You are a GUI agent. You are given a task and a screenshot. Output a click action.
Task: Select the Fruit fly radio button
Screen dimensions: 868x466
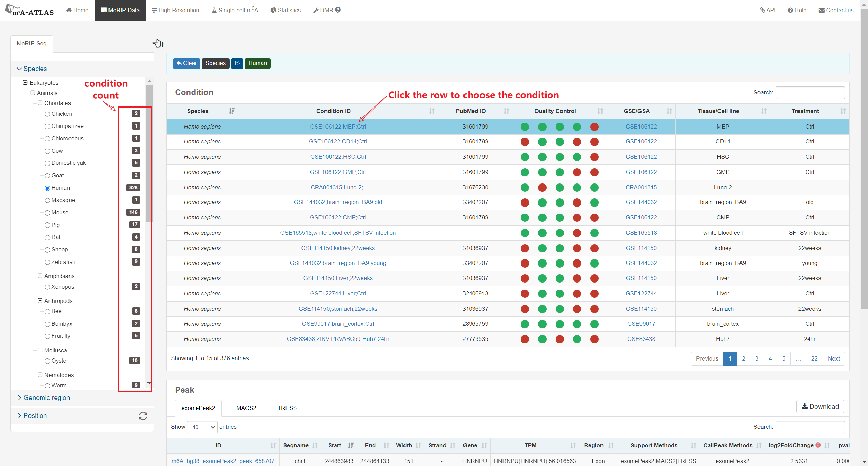pyautogui.click(x=47, y=336)
